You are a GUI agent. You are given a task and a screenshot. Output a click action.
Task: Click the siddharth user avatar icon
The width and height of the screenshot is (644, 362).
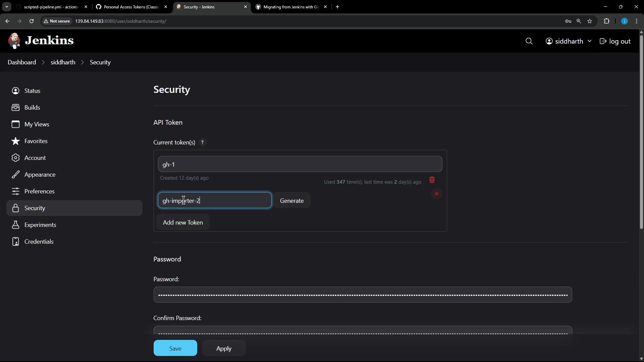point(549,41)
